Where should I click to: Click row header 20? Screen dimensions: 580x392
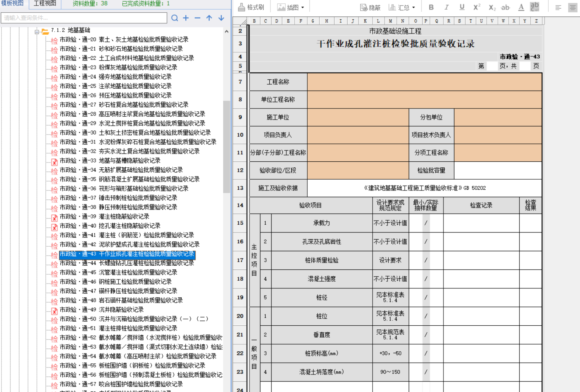click(240, 316)
